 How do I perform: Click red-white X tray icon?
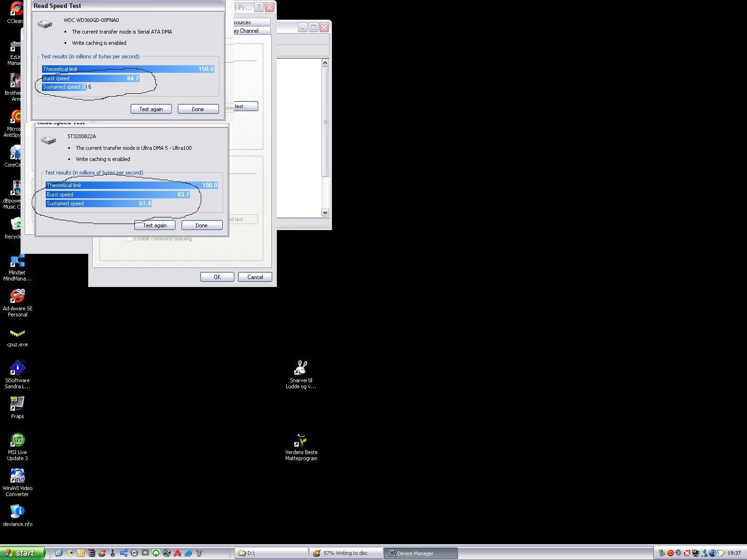coord(687,553)
